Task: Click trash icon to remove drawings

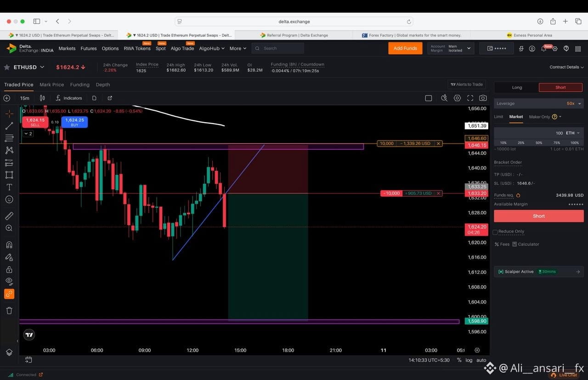Action: (9, 311)
